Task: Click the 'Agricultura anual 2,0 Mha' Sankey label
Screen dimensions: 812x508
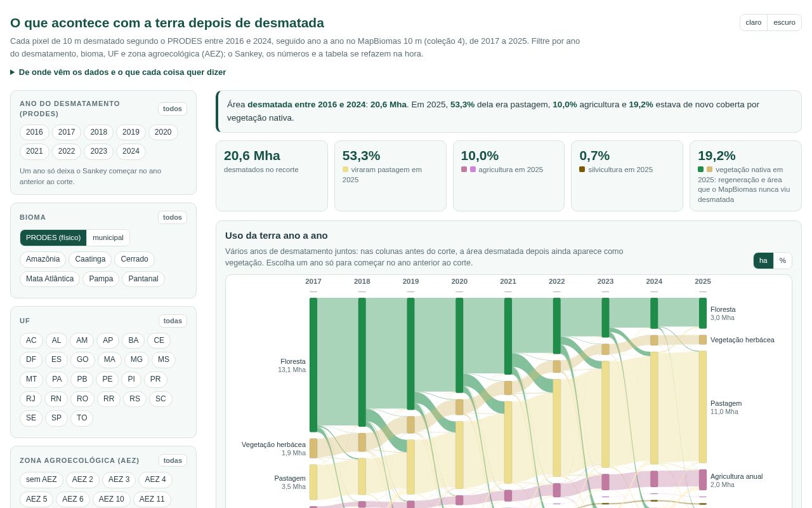Action: pyautogui.click(x=737, y=480)
